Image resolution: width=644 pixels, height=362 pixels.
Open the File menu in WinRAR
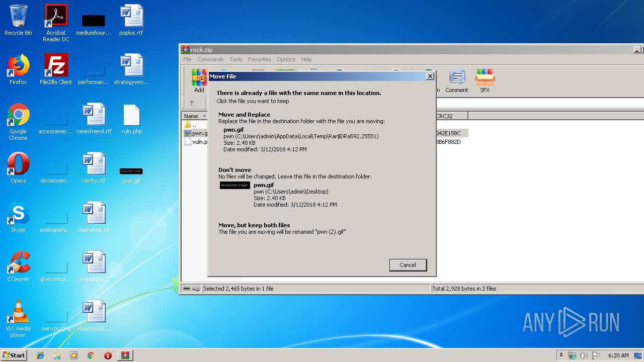click(x=187, y=59)
